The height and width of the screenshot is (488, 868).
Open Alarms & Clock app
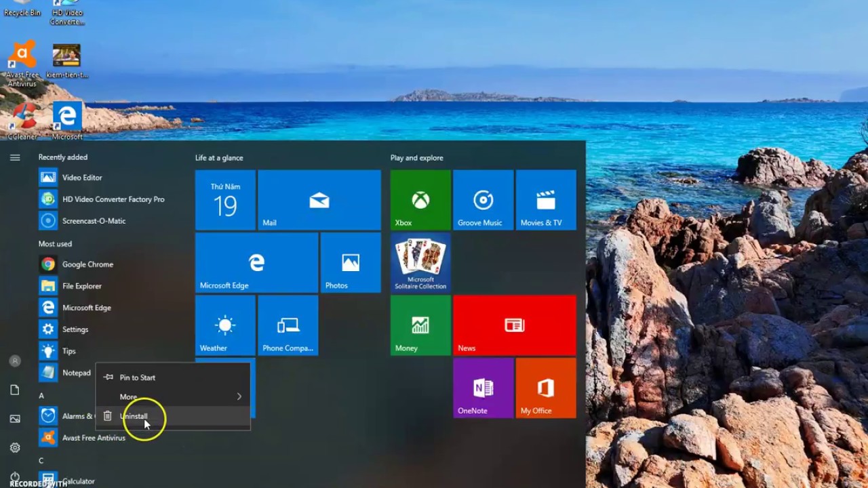[x=66, y=416]
